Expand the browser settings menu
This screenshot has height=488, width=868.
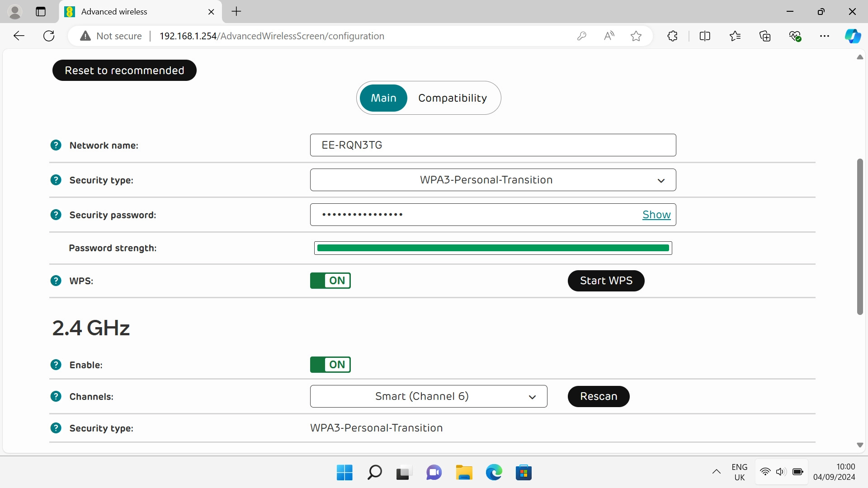pos(825,36)
